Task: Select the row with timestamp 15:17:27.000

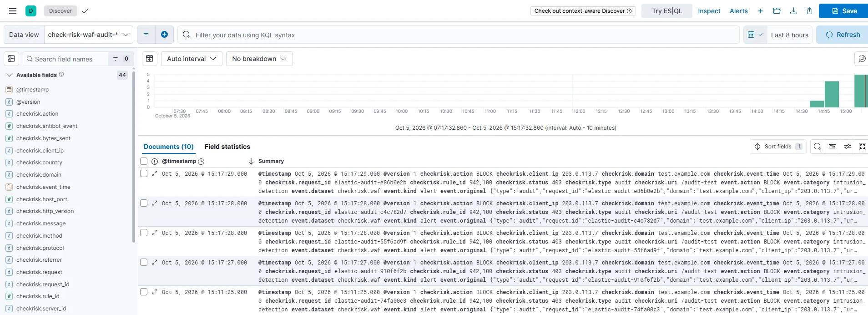Action: [x=144, y=262]
